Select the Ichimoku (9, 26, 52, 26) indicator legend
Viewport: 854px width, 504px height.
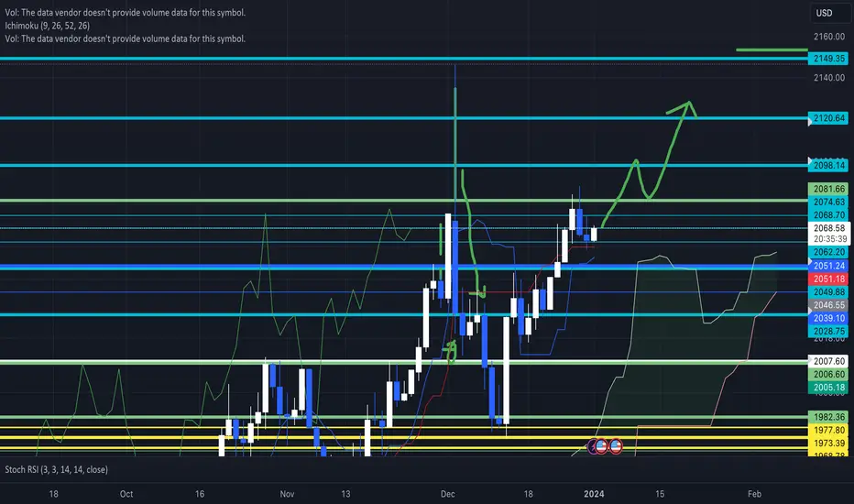48,26
